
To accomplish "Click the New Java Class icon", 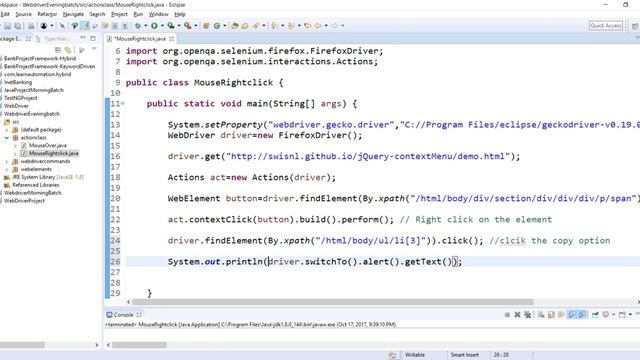I will pos(217,26).
